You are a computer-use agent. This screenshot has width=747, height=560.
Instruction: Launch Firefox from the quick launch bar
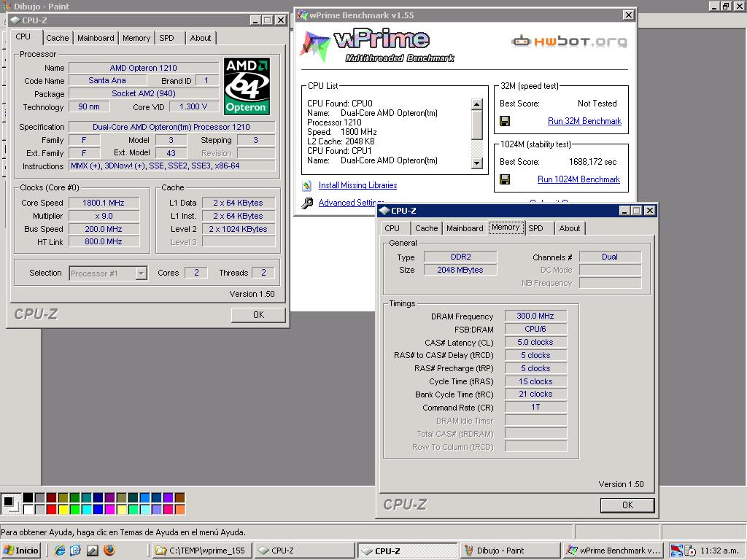click(109, 551)
